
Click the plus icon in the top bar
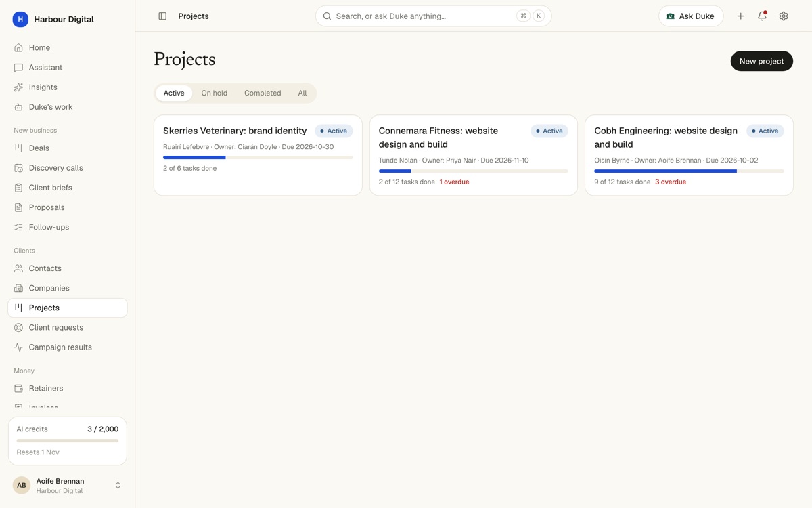740,16
